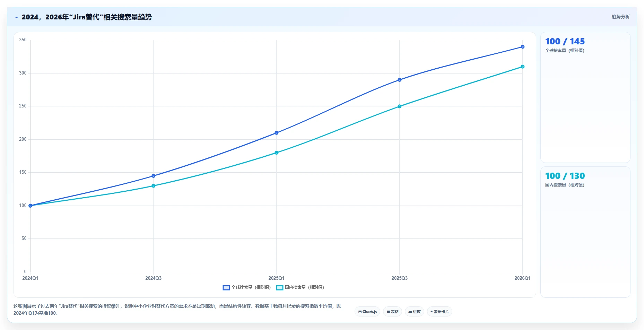Viewport: 644px width, 330px height.
Task: Select the domestic data point at 2025Q3
Action: click(x=400, y=106)
